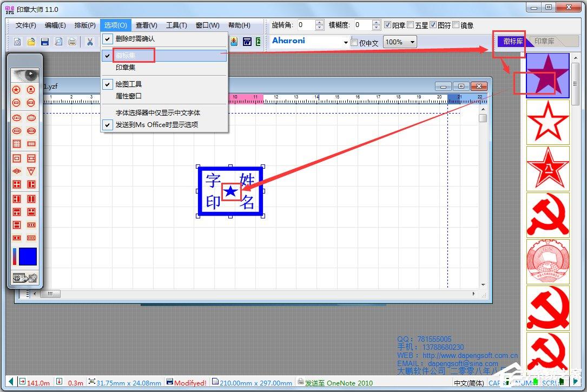Toggle the 图符 checkbox

click(x=433, y=25)
